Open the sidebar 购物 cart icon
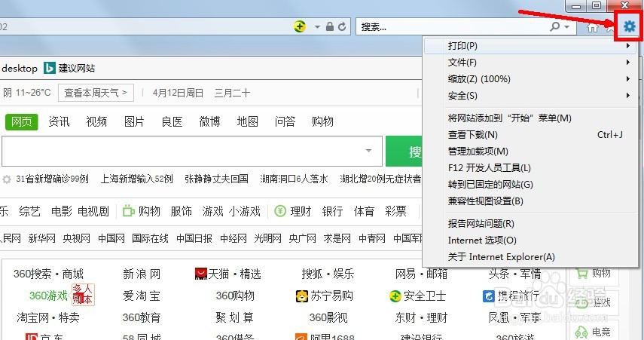 581,273
